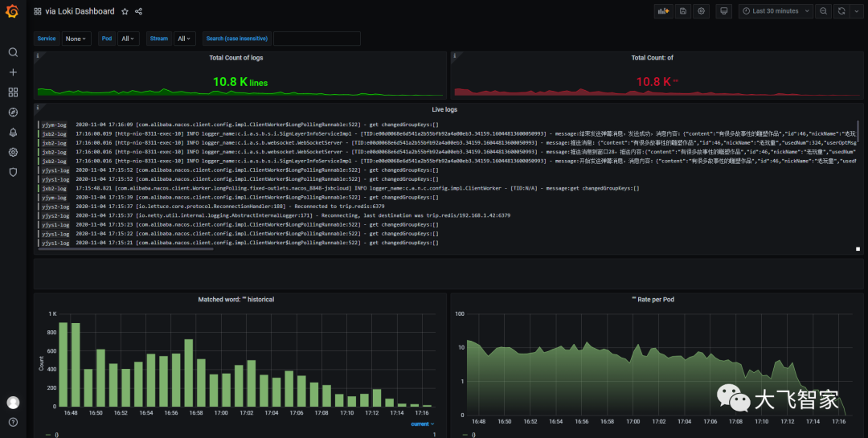Click the red Total Count: of panel title
The image size is (868, 438).
(652, 58)
